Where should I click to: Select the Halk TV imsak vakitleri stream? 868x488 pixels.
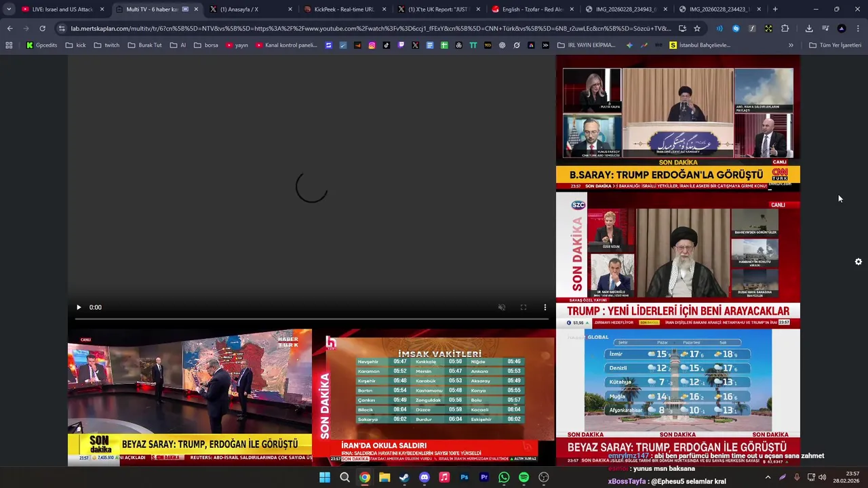pyautogui.click(x=433, y=397)
